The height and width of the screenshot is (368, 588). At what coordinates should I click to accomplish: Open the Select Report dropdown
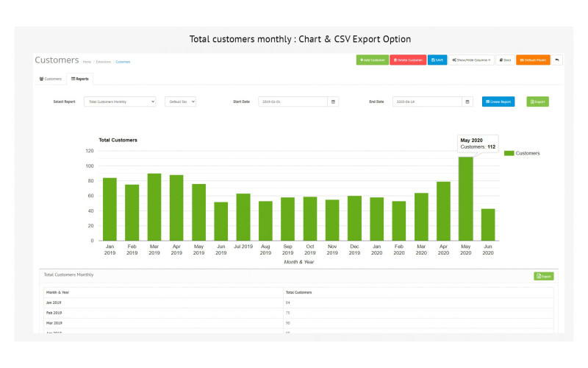[120, 102]
